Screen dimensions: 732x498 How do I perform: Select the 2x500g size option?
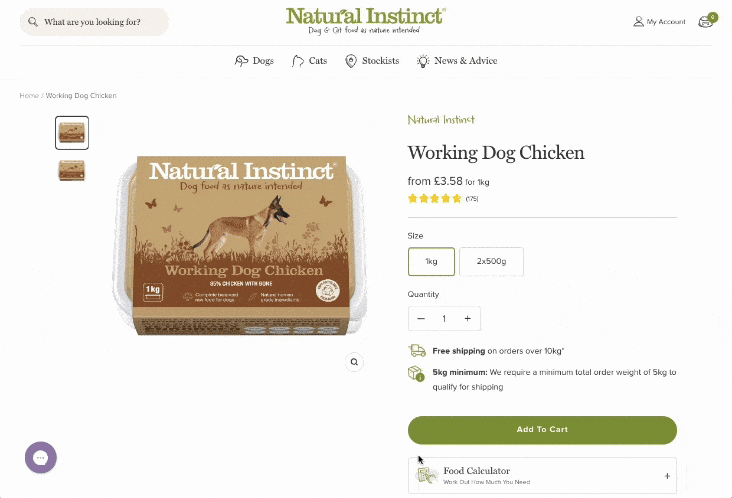[x=491, y=261]
